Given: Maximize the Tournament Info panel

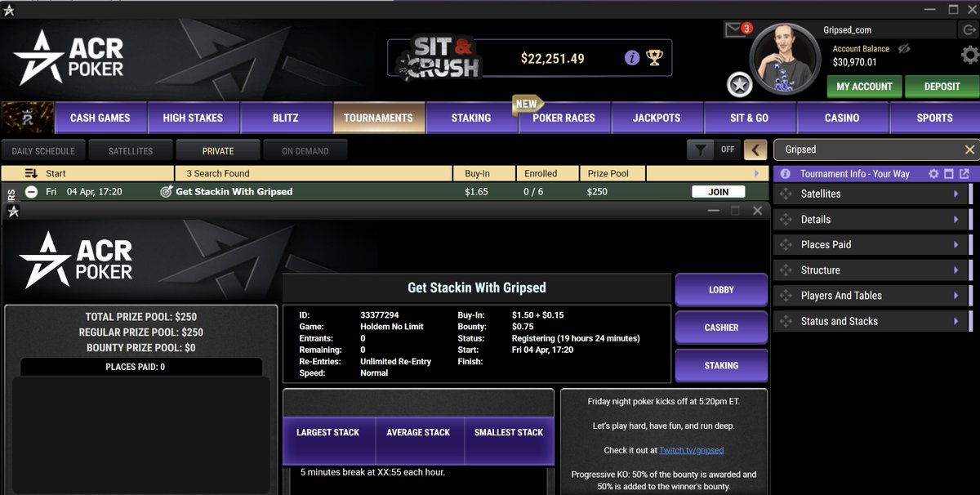Looking at the screenshot, I should pos(949,174).
